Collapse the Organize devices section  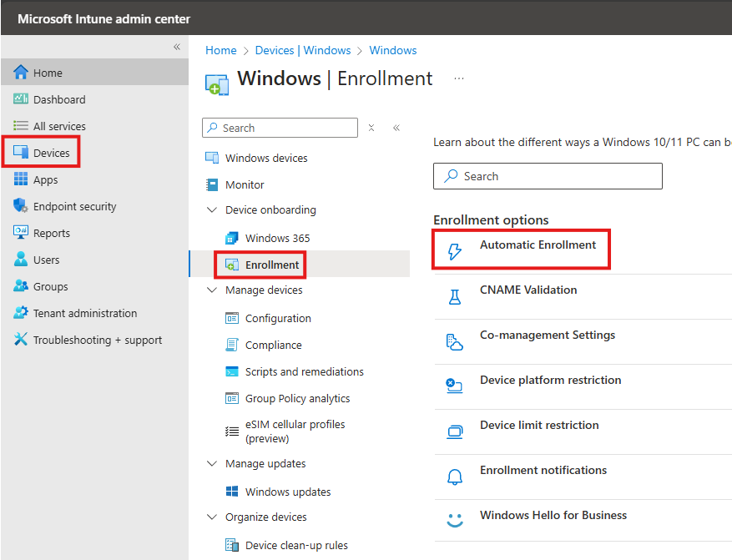coord(212,517)
